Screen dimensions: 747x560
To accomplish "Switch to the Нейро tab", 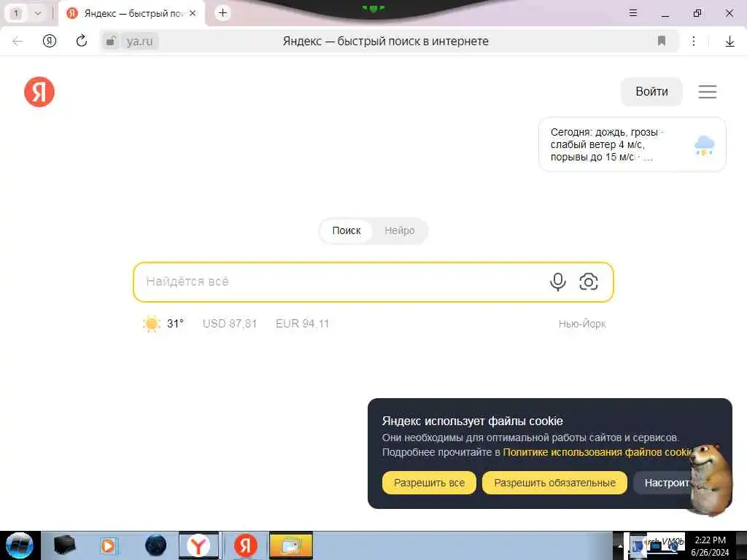I will (400, 230).
